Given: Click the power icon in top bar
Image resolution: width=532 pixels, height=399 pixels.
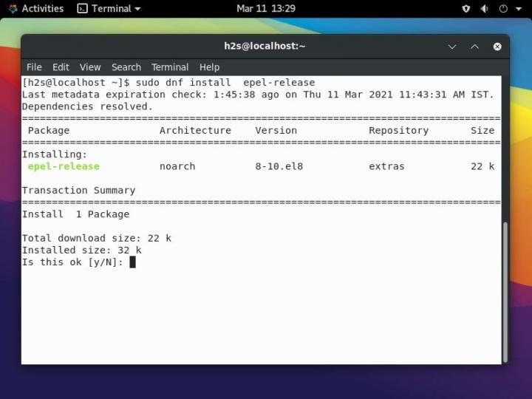Looking at the screenshot, I should coord(503,9).
